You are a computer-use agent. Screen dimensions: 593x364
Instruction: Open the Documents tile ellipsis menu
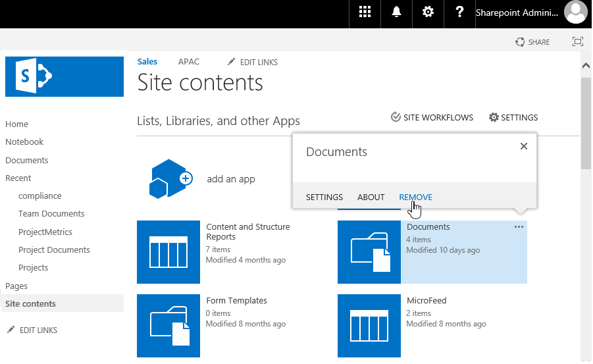click(519, 226)
